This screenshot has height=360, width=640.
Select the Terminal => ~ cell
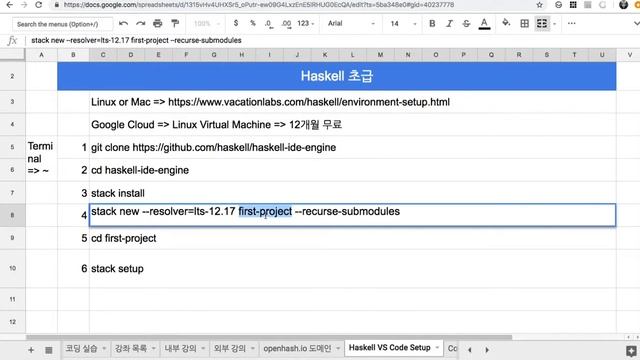coord(41,158)
